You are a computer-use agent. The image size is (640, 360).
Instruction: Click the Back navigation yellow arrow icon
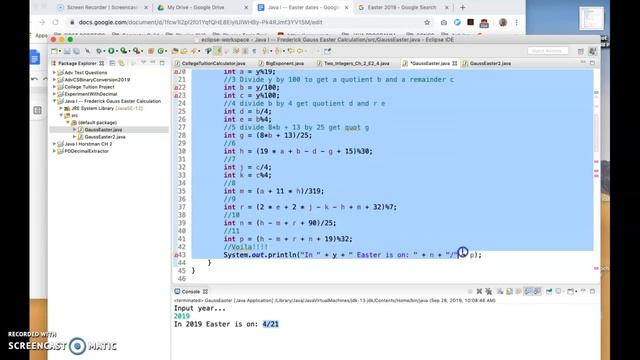291,51
